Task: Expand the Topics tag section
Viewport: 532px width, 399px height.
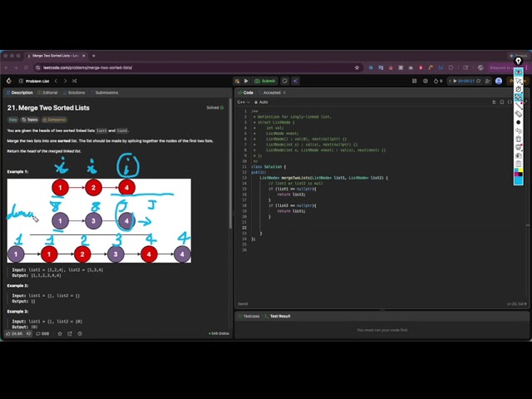Action: (30, 120)
